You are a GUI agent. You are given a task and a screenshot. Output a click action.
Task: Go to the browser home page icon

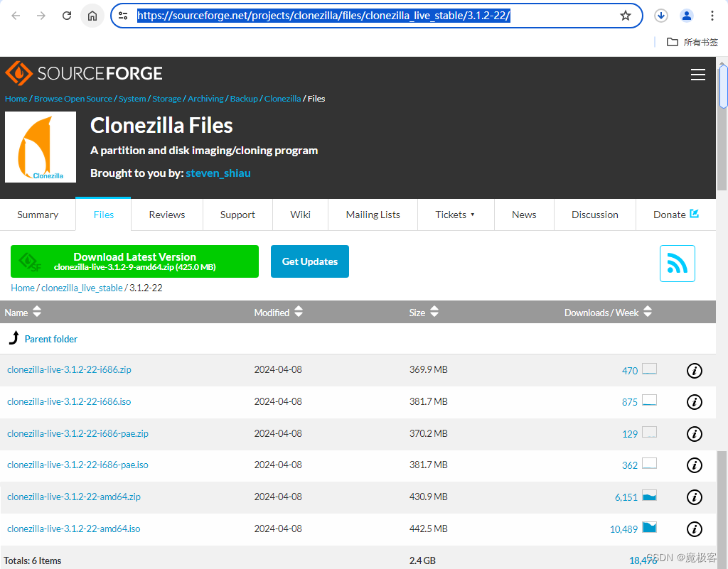click(x=92, y=16)
